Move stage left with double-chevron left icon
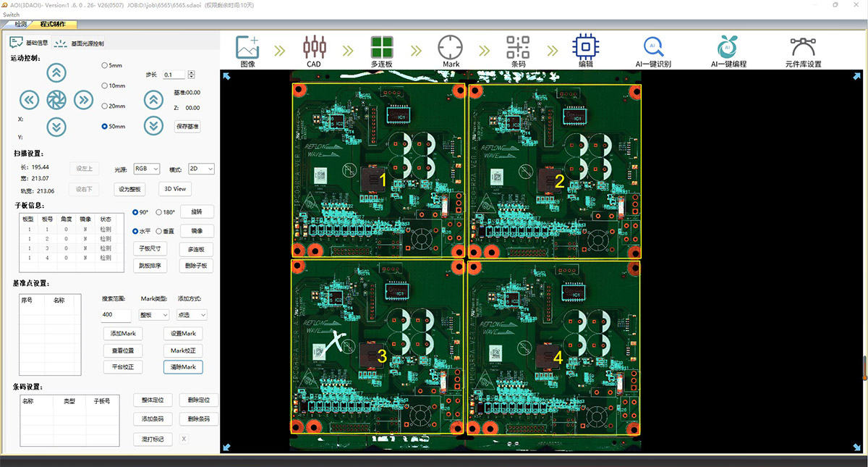Screen dimensions: 868x467 coord(29,100)
